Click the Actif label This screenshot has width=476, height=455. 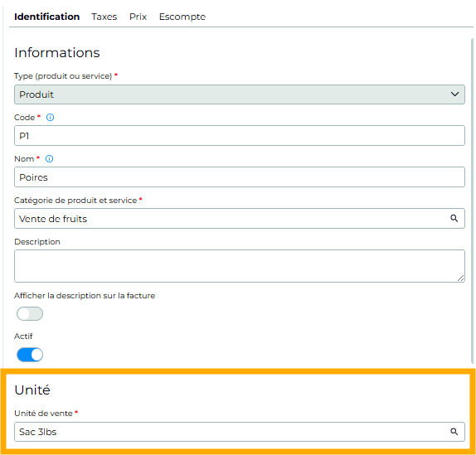pos(23,336)
